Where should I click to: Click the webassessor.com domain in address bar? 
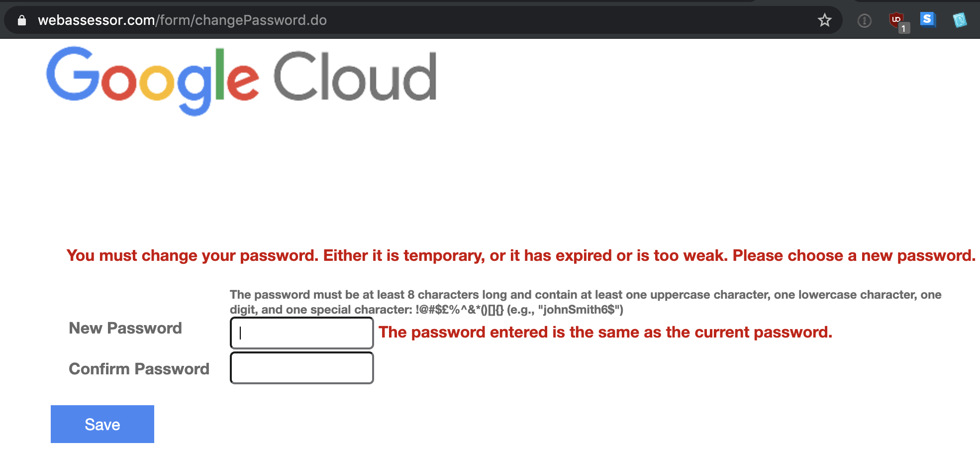(97, 20)
